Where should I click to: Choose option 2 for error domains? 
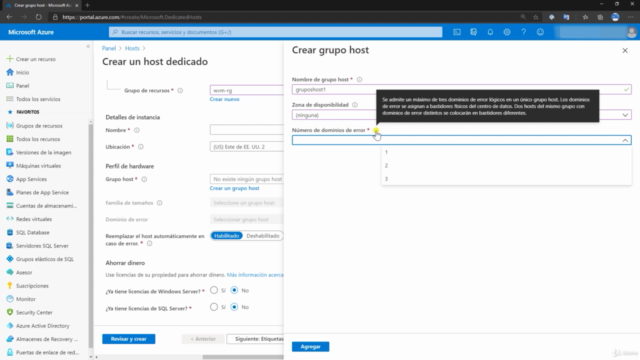(x=506, y=165)
